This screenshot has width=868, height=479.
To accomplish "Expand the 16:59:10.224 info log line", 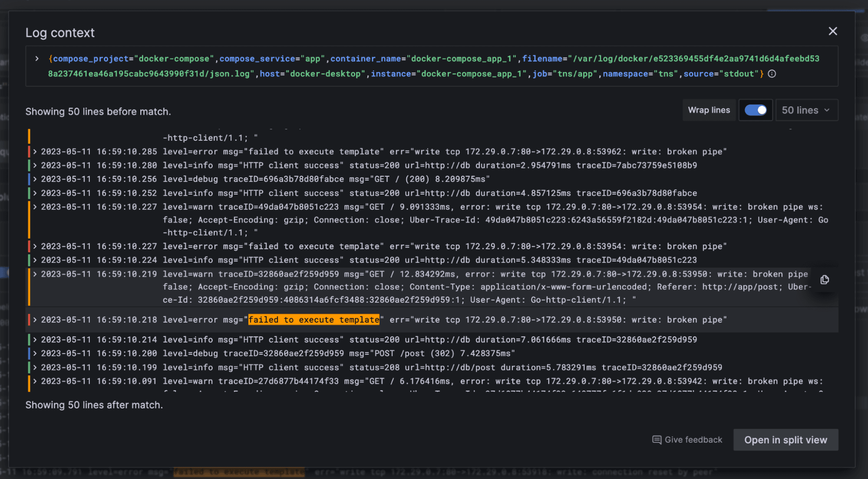I will click(x=35, y=260).
